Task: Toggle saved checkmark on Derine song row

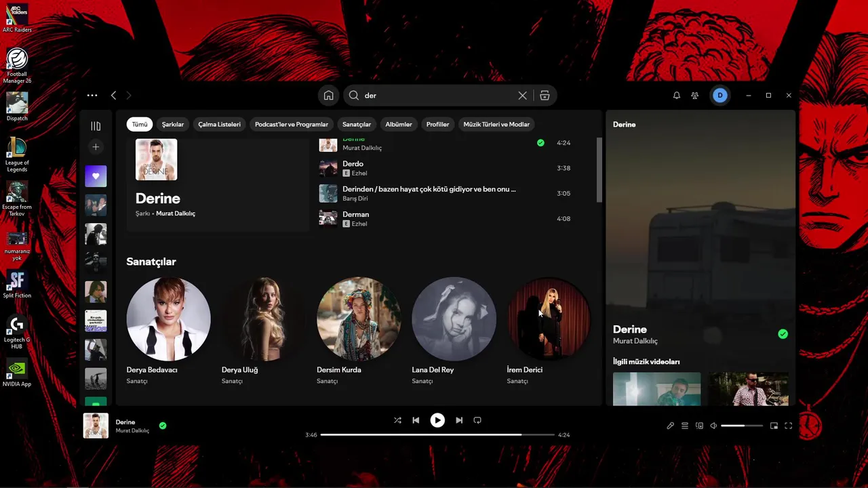Action: pyautogui.click(x=540, y=143)
